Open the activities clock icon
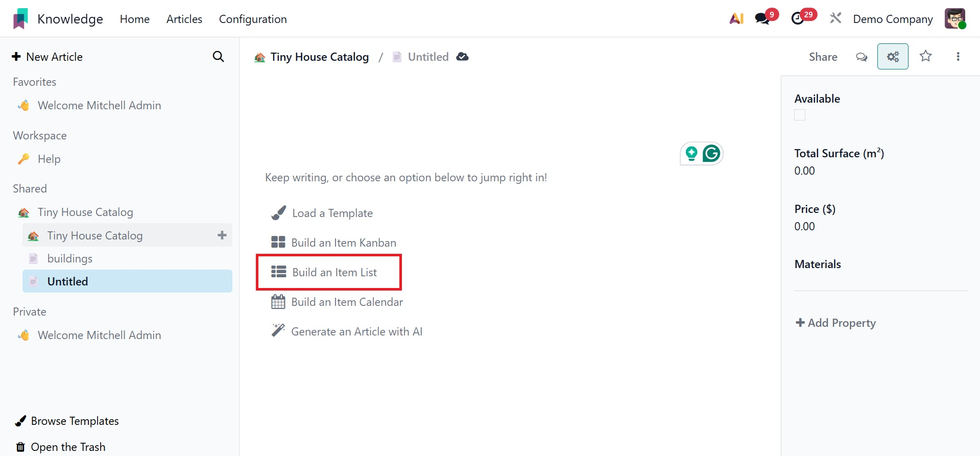This screenshot has width=980, height=456. [798, 19]
